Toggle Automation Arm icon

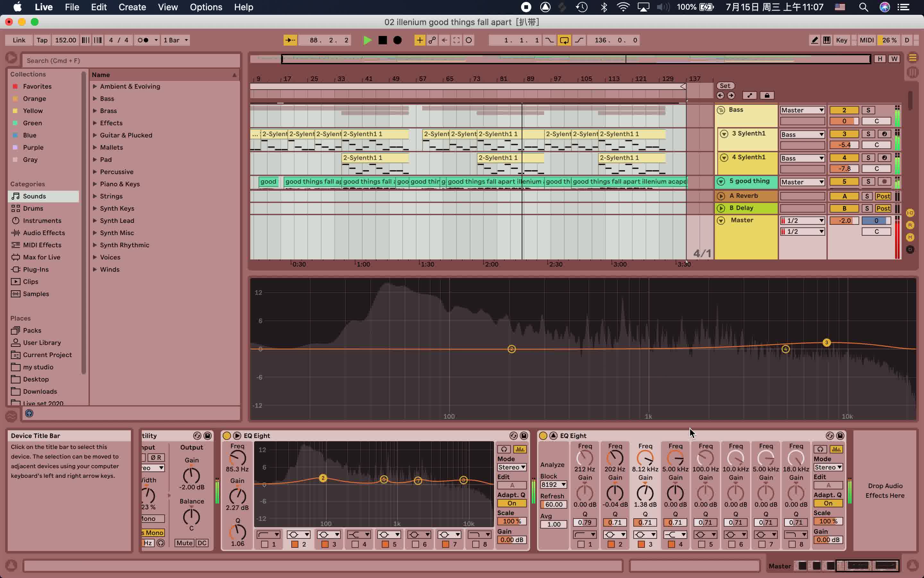tap(432, 40)
